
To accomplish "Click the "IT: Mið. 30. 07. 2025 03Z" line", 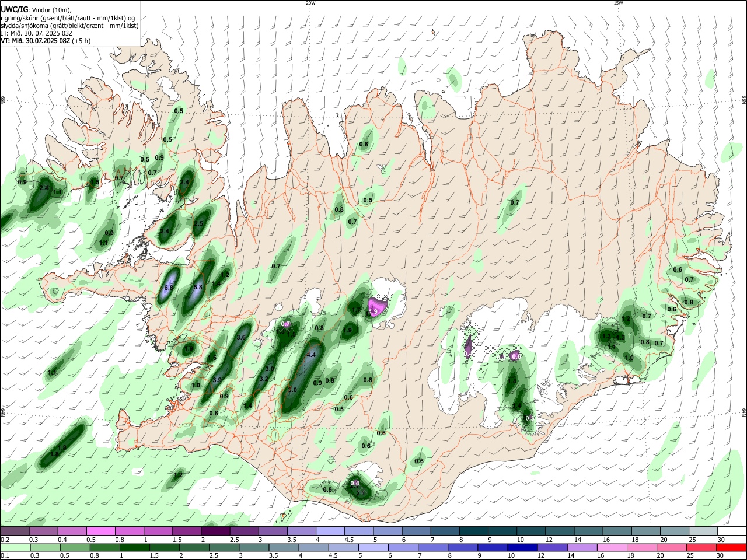I will point(37,33).
